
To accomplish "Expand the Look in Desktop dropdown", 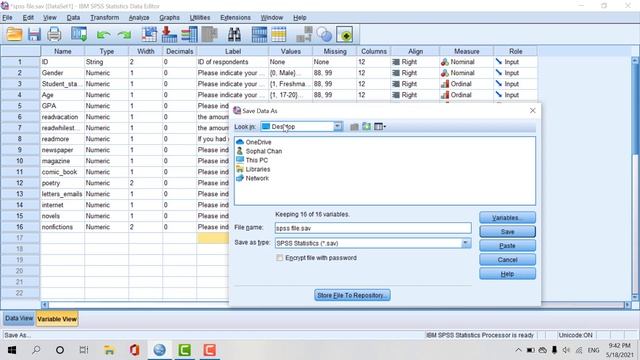I will click(338, 127).
